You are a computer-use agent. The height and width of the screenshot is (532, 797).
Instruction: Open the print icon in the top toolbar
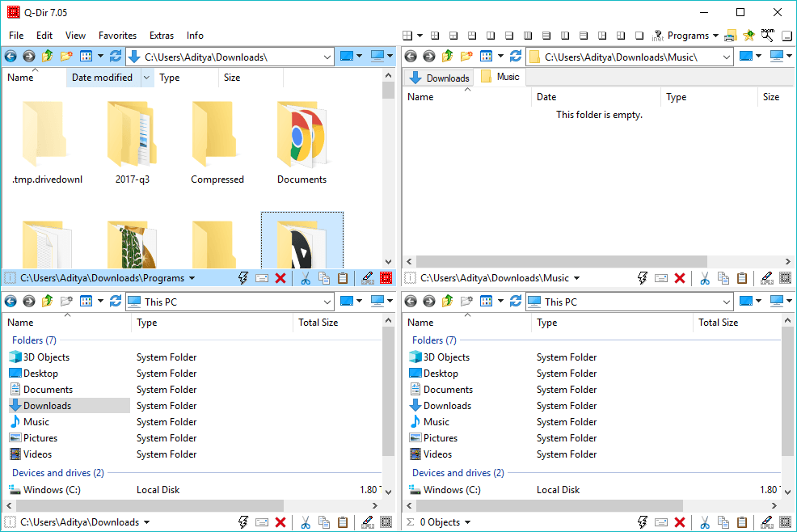730,36
